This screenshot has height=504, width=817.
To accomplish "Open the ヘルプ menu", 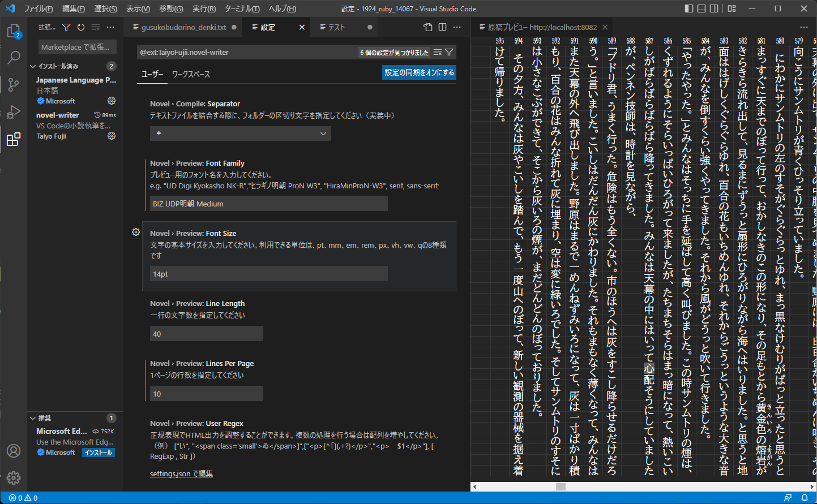I will [x=282, y=8].
